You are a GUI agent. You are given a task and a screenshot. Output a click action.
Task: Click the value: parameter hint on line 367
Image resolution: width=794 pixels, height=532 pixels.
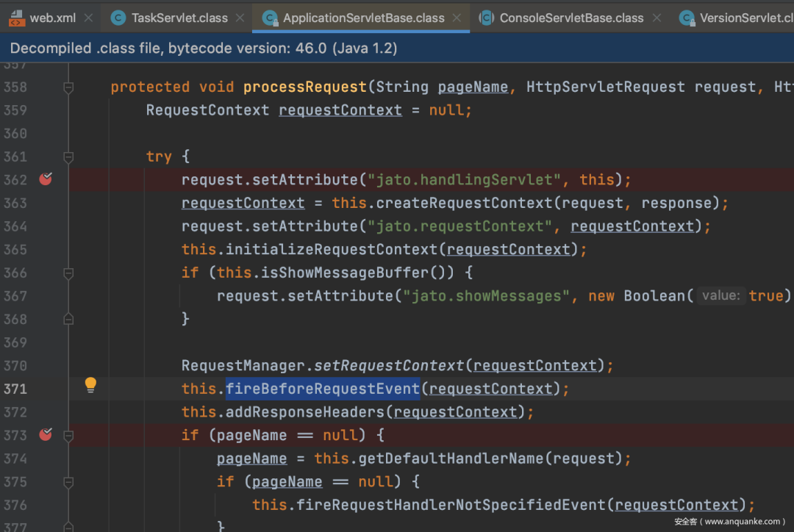[721, 295]
